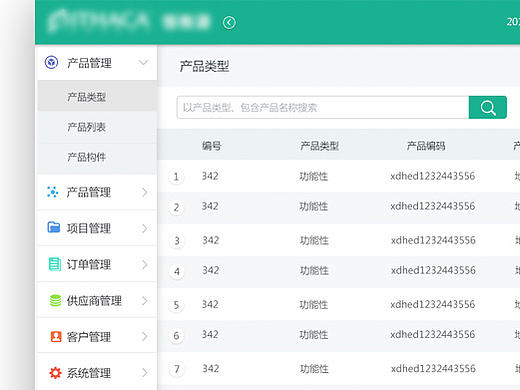The width and height of the screenshot is (520, 390).
Task: Open the 产品类型 submenu item
Action: [97, 97]
